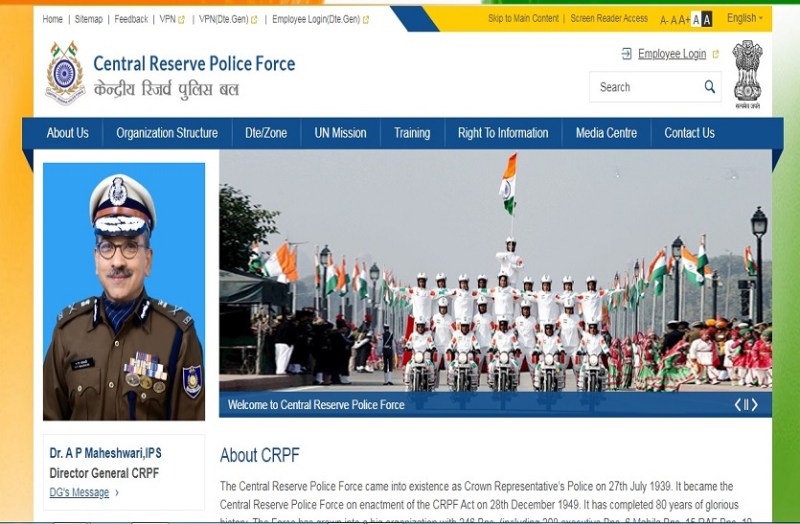Click the search magnifier icon
This screenshot has width=800, height=524.
tap(709, 87)
